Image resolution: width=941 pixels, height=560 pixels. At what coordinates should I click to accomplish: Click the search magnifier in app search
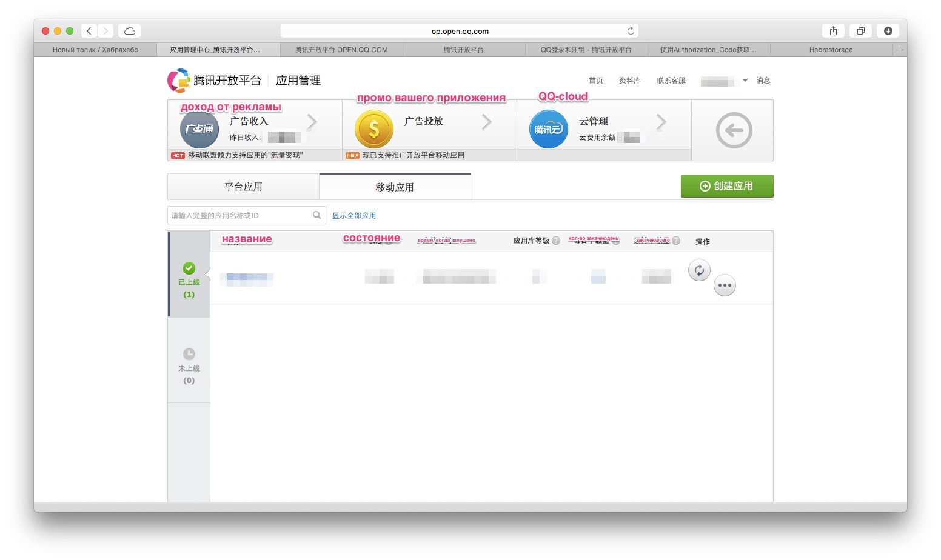[x=316, y=215]
